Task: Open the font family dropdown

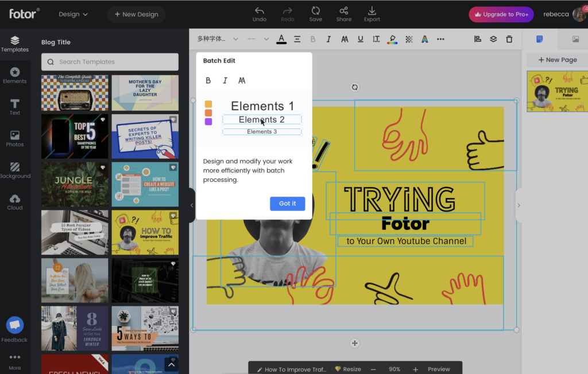Action: 218,39
